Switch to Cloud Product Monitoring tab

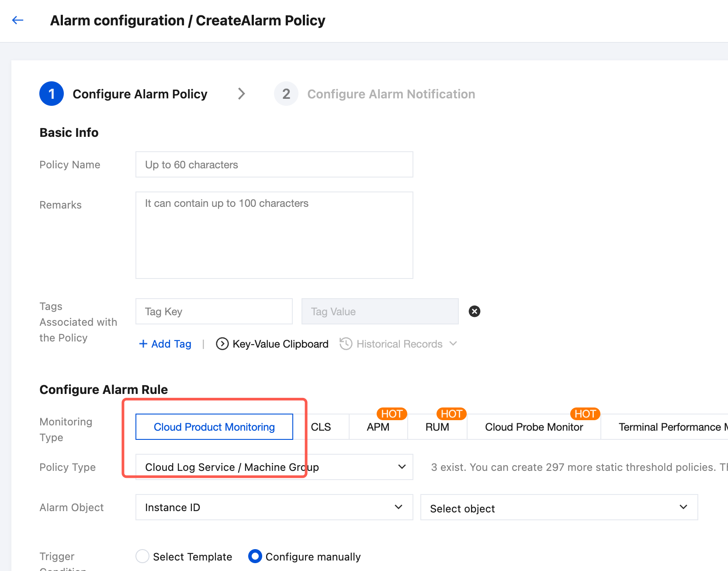(x=214, y=427)
